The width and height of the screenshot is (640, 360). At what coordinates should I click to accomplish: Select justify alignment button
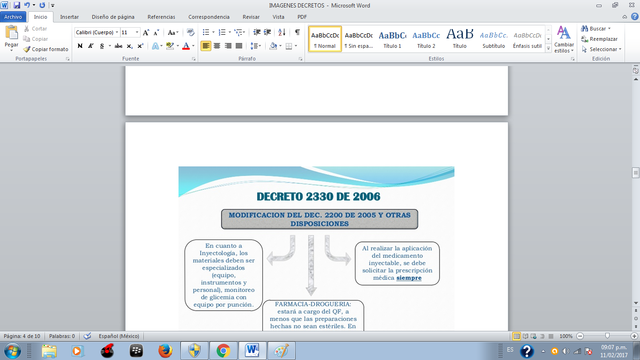[239, 46]
